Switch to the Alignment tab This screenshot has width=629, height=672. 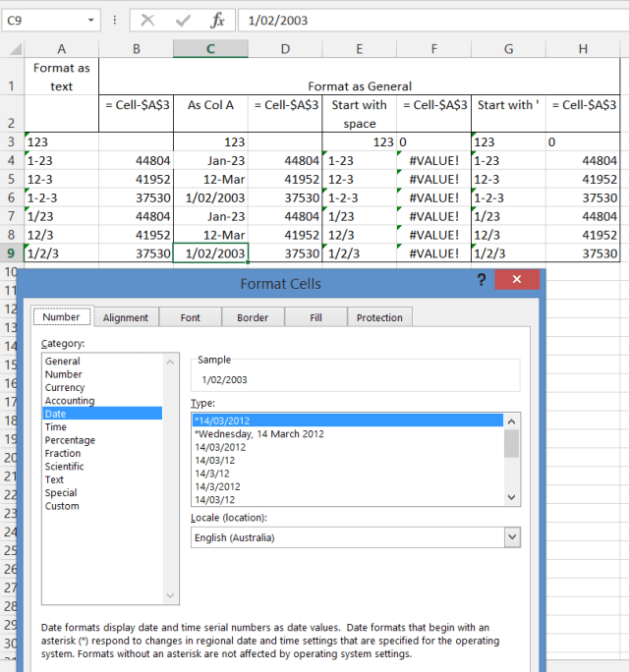point(126,317)
